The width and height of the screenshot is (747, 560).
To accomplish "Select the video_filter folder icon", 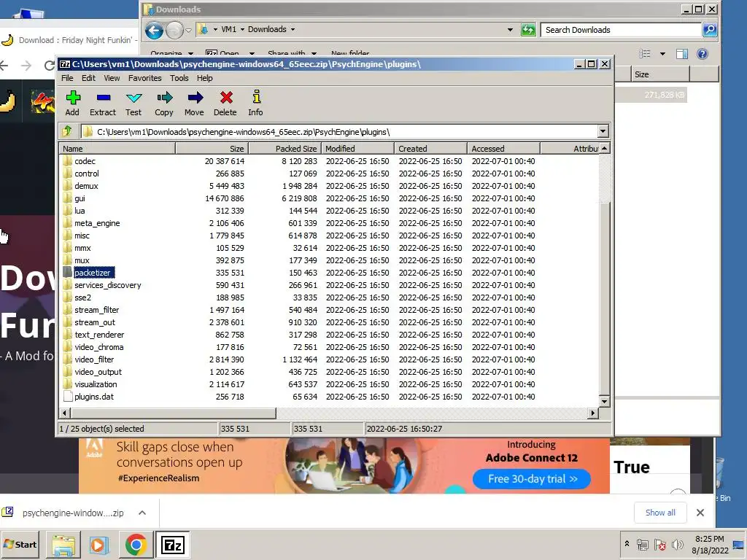I will (x=67, y=359).
